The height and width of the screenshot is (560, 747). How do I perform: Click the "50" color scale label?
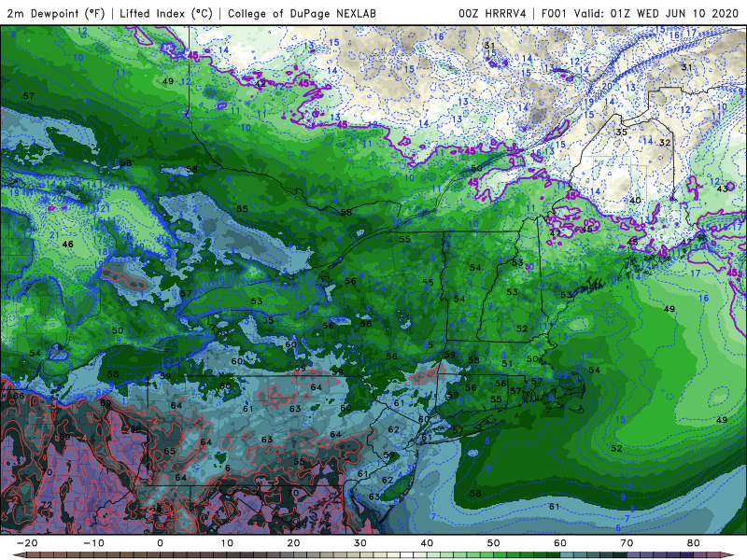coord(494,543)
